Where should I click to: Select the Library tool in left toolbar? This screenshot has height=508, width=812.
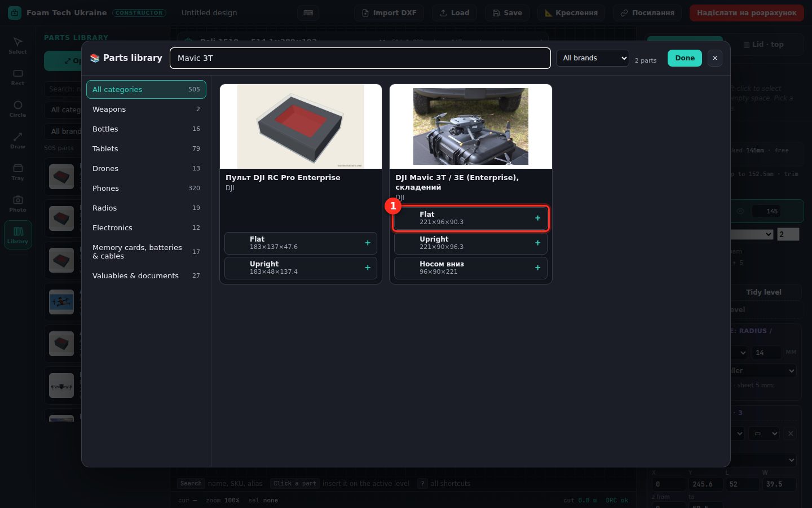17,235
